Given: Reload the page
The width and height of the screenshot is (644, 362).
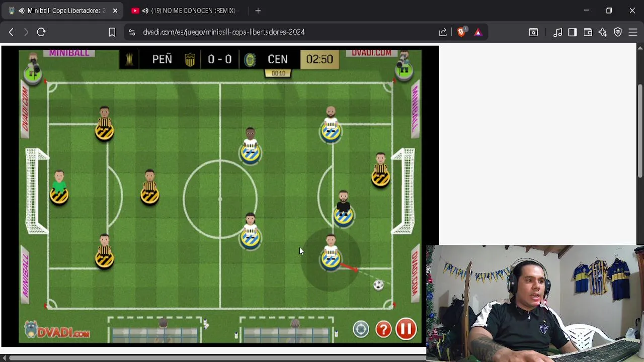Looking at the screenshot, I should [x=41, y=32].
